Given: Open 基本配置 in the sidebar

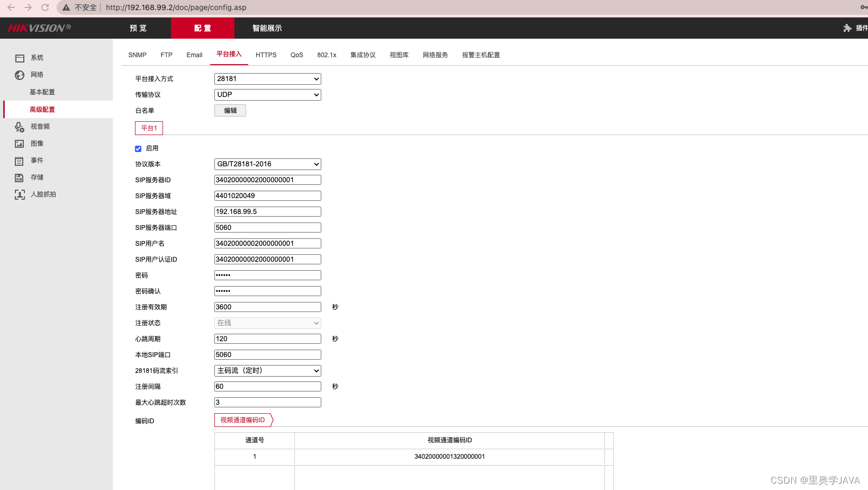Looking at the screenshot, I should point(42,92).
